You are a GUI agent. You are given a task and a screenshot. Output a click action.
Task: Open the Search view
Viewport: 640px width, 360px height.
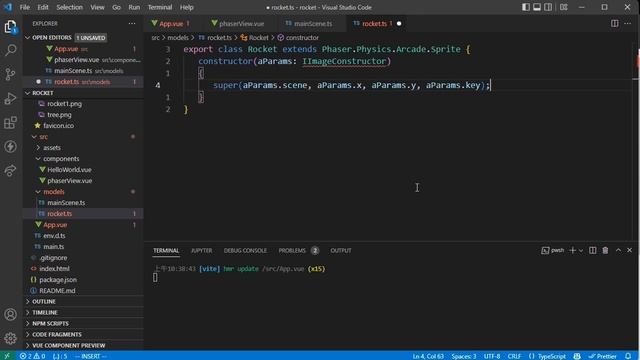[x=10, y=50]
